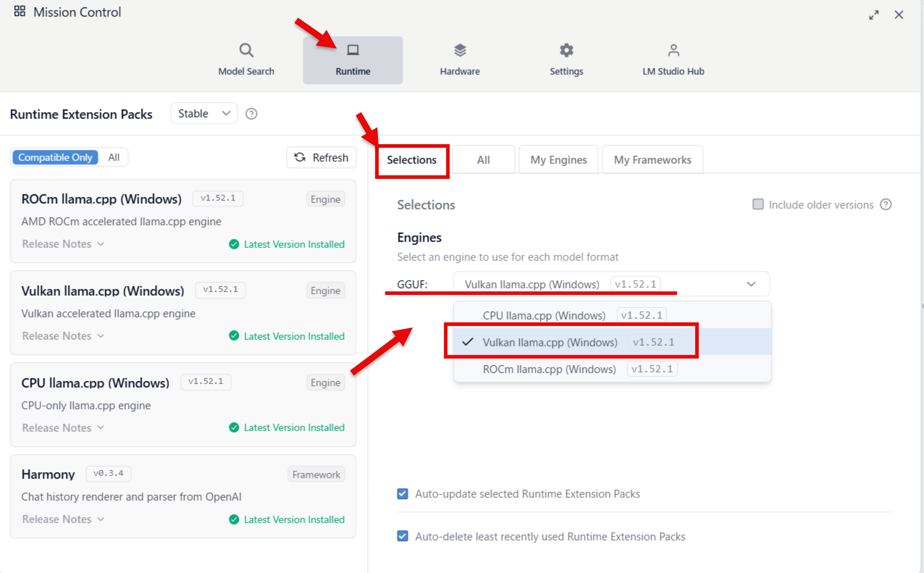924x573 pixels.
Task: Open the Stable release channel dropdown
Action: [x=204, y=114]
